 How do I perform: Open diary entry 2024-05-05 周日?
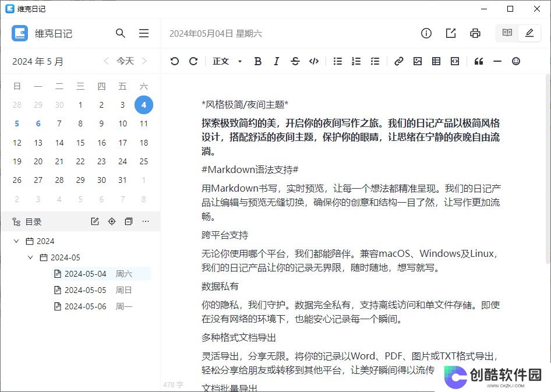101,290
